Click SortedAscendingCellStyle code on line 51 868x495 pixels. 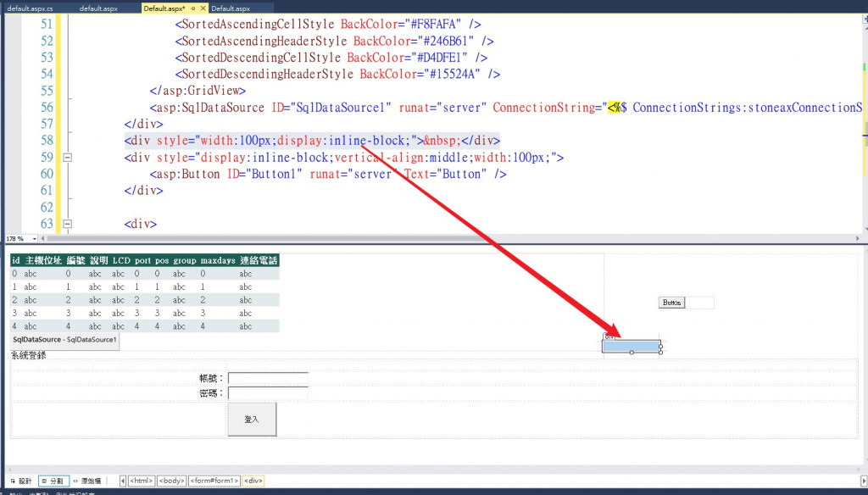[328, 25]
